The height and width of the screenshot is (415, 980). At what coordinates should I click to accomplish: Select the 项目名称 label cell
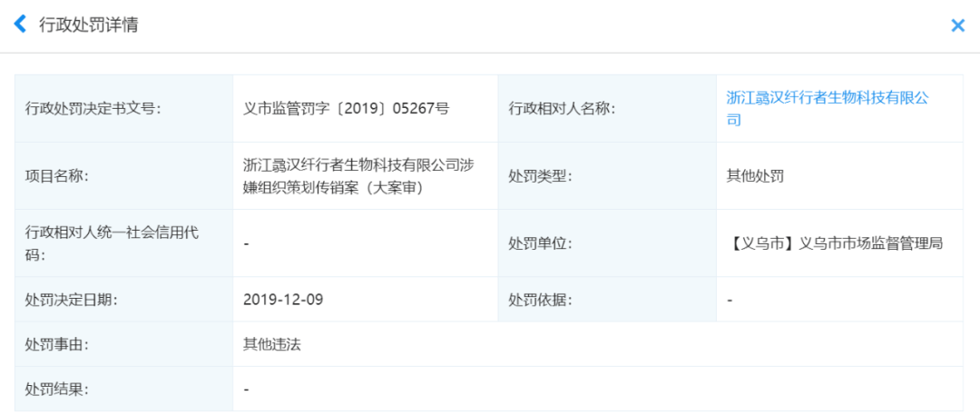click(57, 176)
